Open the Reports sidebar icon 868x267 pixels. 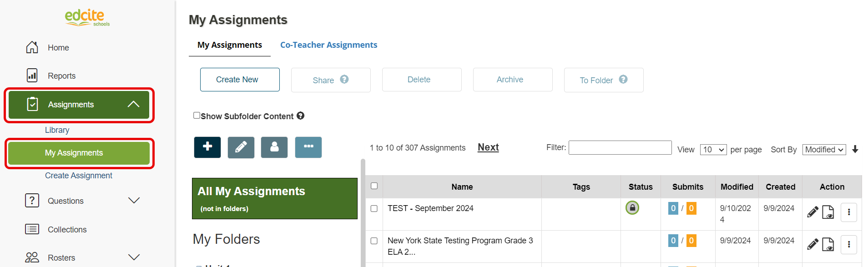pyautogui.click(x=32, y=76)
